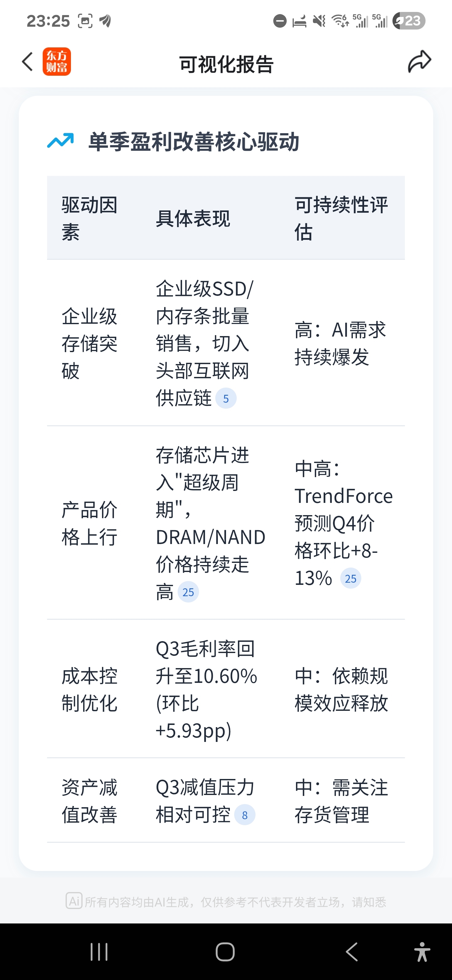Tap the accessibility figure icon
Viewport: 452px width, 980px height.
(x=422, y=952)
